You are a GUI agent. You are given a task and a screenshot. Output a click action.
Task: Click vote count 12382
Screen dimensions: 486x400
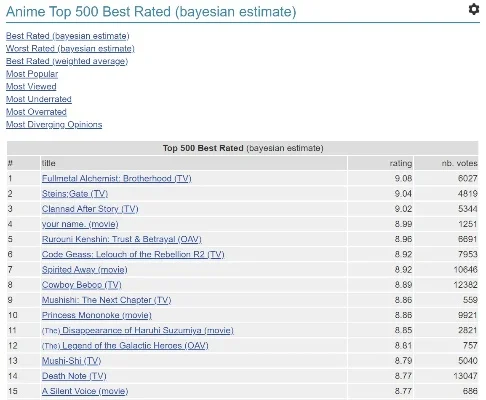pos(465,285)
